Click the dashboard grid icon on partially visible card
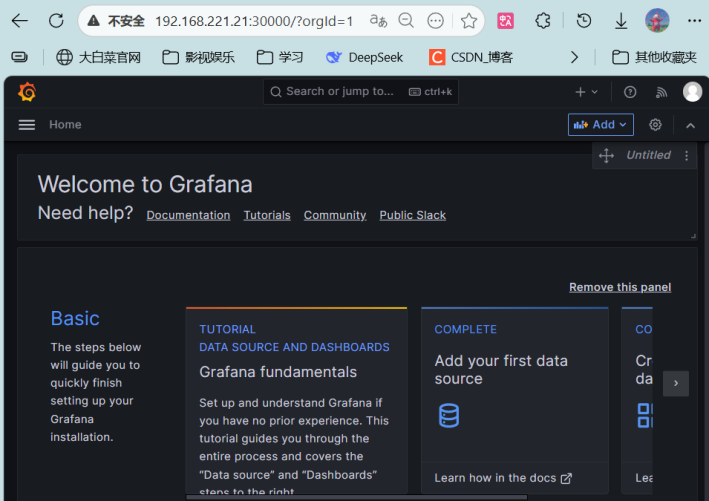The image size is (709, 501). 644,415
